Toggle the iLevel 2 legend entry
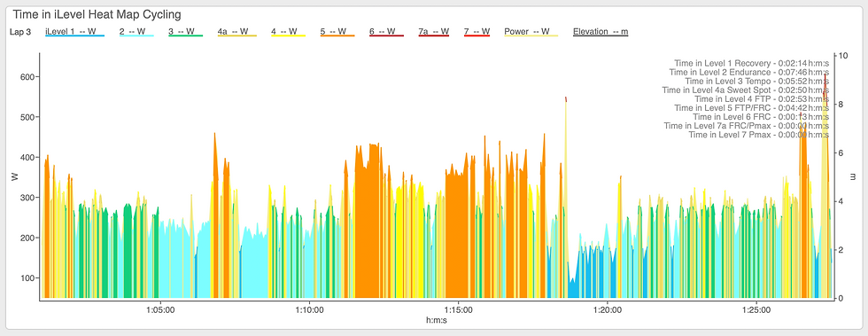868x336 pixels. [136, 32]
